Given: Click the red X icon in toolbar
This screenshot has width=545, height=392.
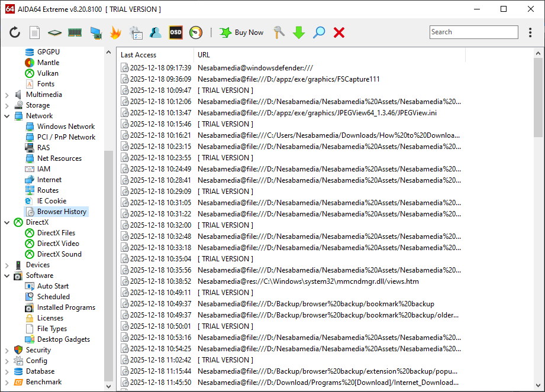Looking at the screenshot, I should [x=339, y=33].
